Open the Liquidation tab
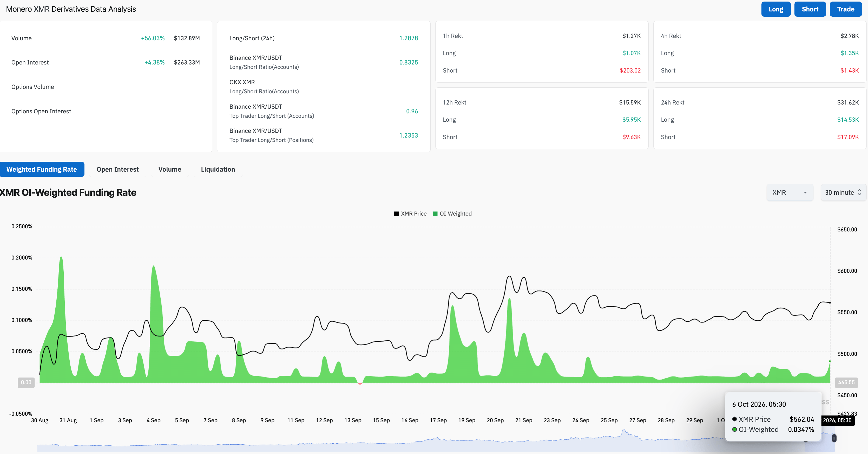Image resolution: width=868 pixels, height=454 pixels. [x=218, y=169]
